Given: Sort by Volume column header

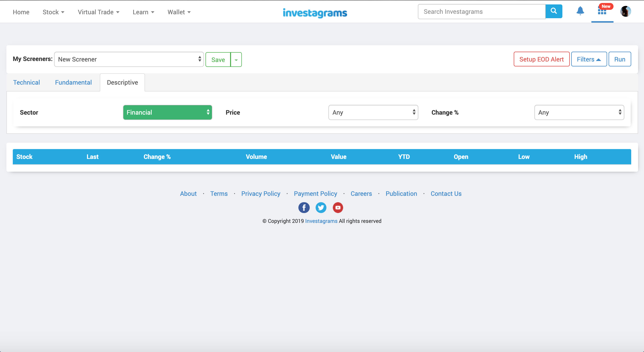Looking at the screenshot, I should tap(256, 157).
